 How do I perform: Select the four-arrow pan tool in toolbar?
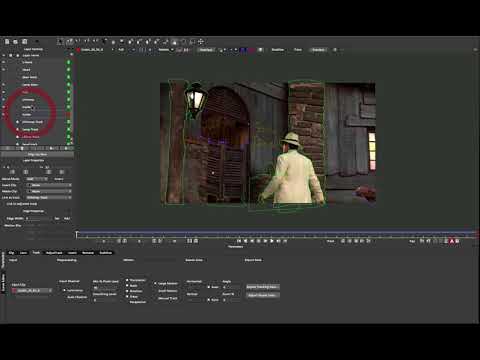tap(201, 42)
